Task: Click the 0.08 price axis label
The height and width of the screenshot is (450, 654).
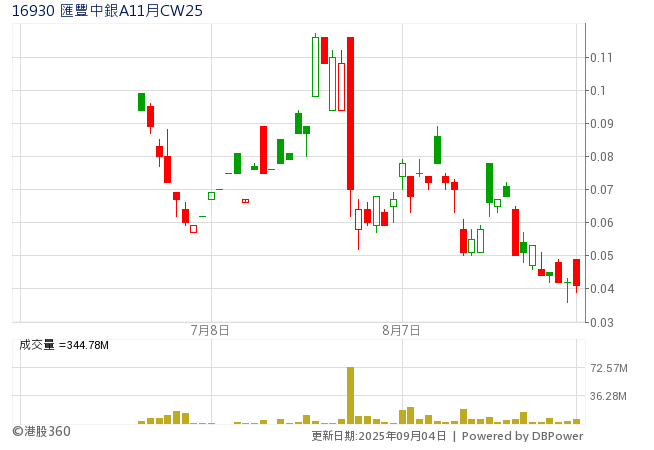Action: [601, 157]
